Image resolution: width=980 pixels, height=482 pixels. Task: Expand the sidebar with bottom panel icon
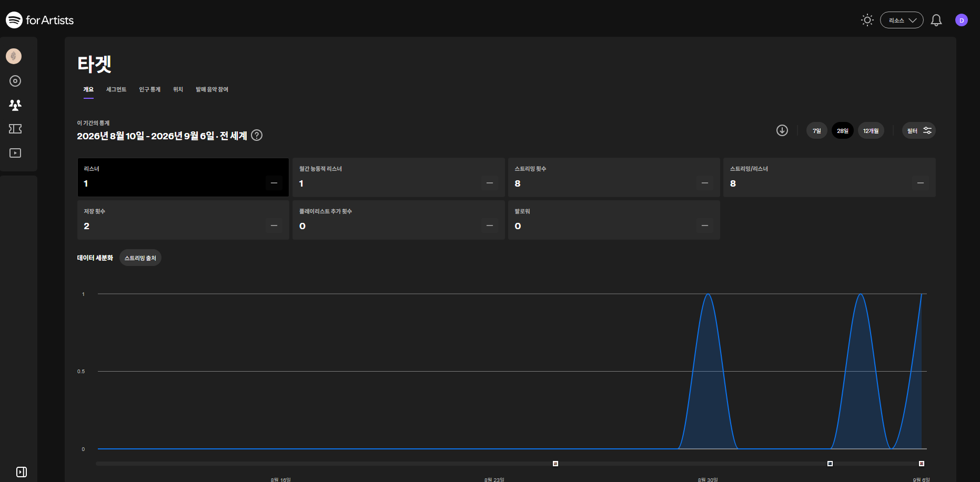[x=22, y=472]
